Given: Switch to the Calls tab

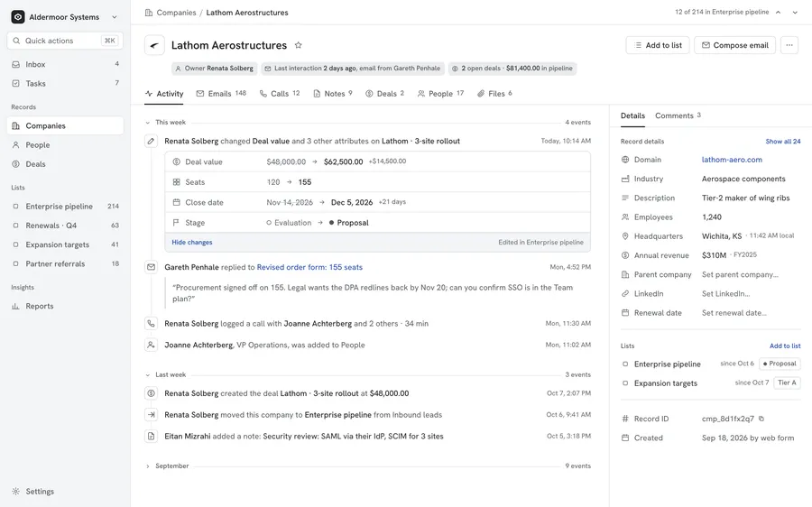Looking at the screenshot, I should [x=280, y=94].
